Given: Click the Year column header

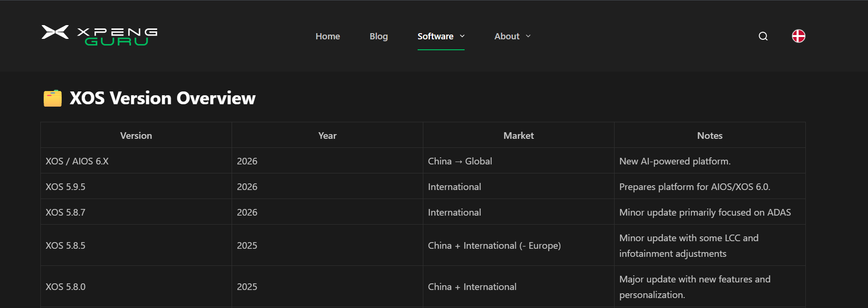Looking at the screenshot, I should (x=327, y=136).
